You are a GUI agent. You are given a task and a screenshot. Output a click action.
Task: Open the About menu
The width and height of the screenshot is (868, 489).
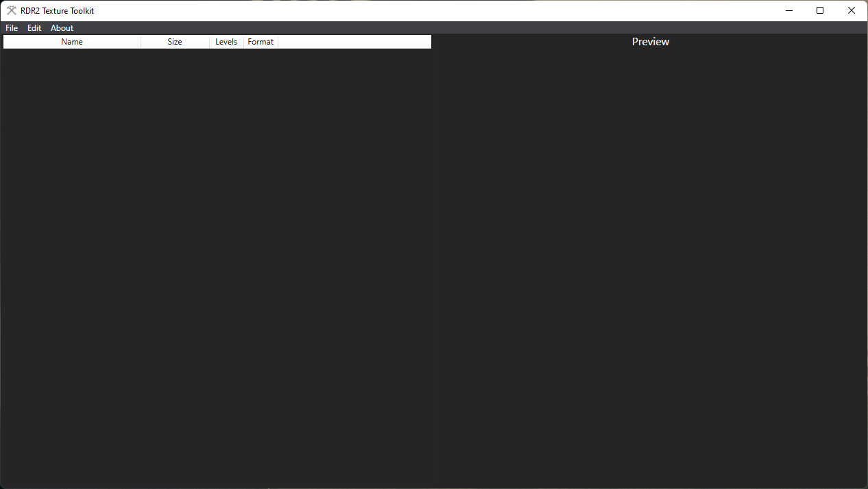[x=62, y=28]
